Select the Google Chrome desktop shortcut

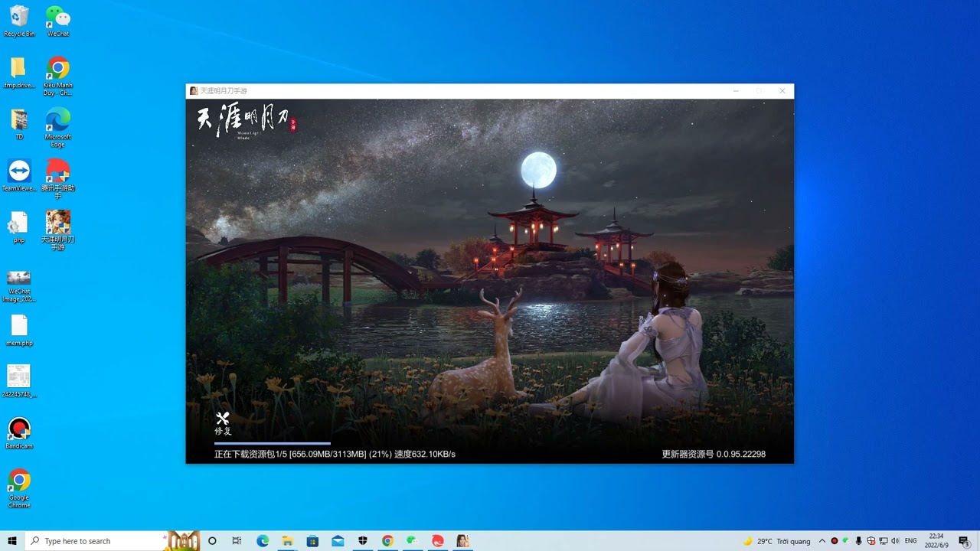coord(19,488)
